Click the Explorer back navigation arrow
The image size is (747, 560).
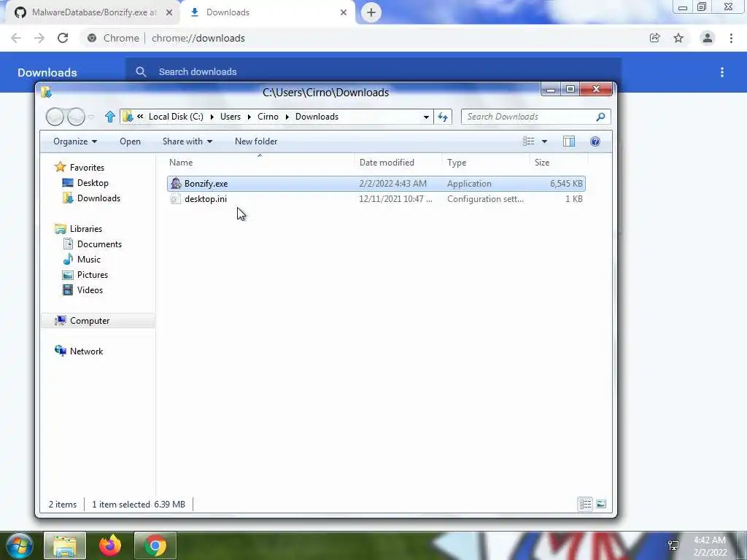tap(55, 117)
